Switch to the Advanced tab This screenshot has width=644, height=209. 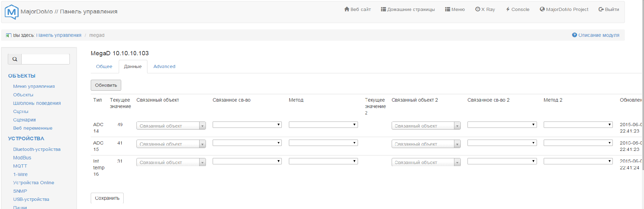pyautogui.click(x=164, y=67)
